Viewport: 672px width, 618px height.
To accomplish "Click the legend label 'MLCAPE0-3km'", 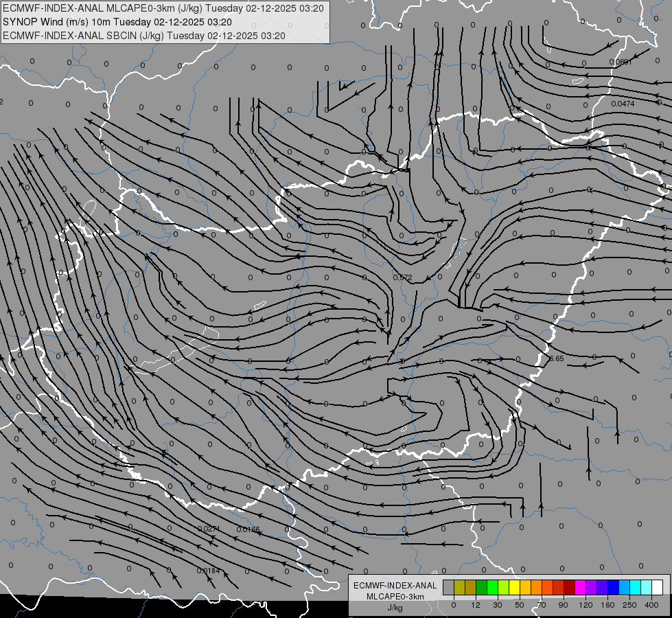I will tap(395, 596).
